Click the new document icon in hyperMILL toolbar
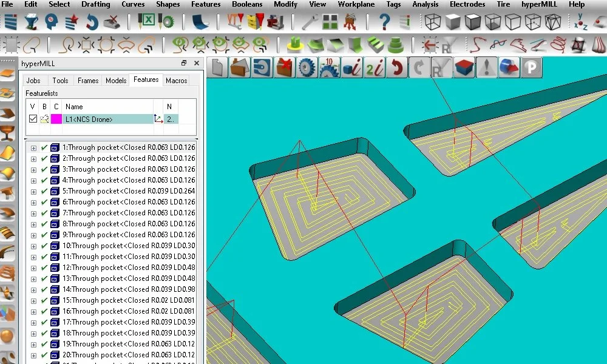This screenshot has height=364, width=607. [217, 68]
